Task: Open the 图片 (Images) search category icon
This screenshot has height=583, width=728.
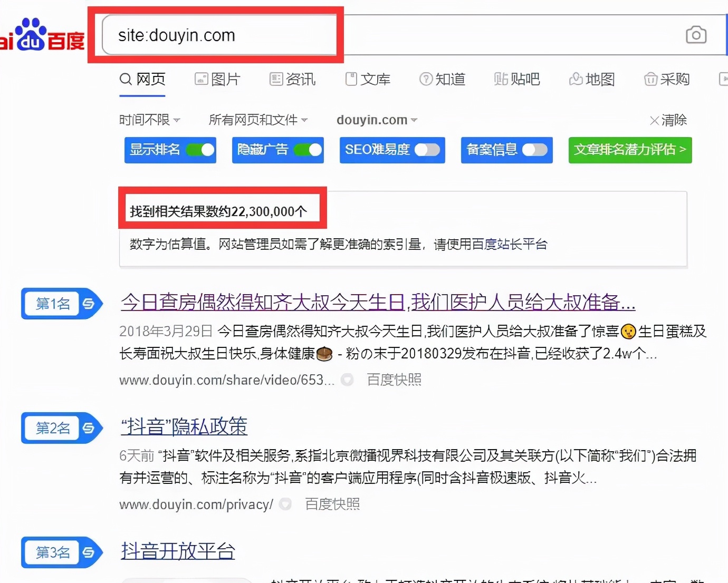Action: (x=202, y=79)
